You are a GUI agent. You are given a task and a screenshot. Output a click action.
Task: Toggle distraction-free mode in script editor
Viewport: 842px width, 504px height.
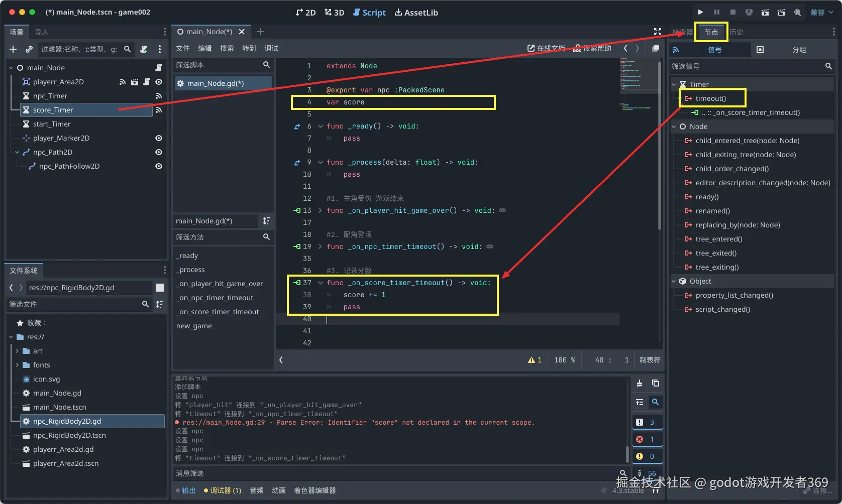point(657,32)
